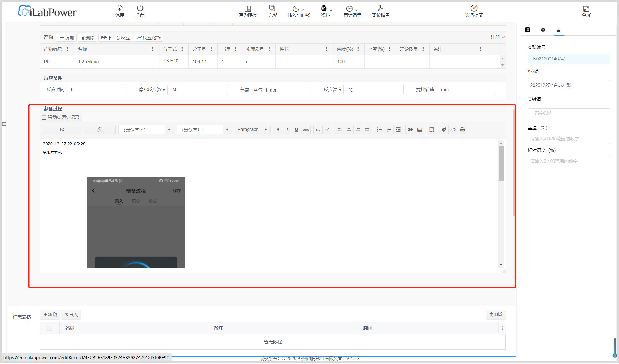Toggle superscript formatting

tap(327, 130)
